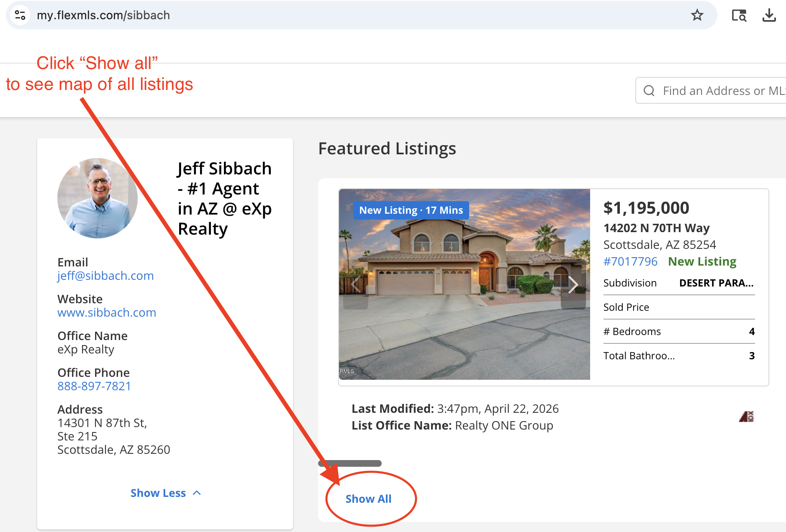Call the office phone 888-897-7821 link
786x532 pixels.
coord(94,386)
